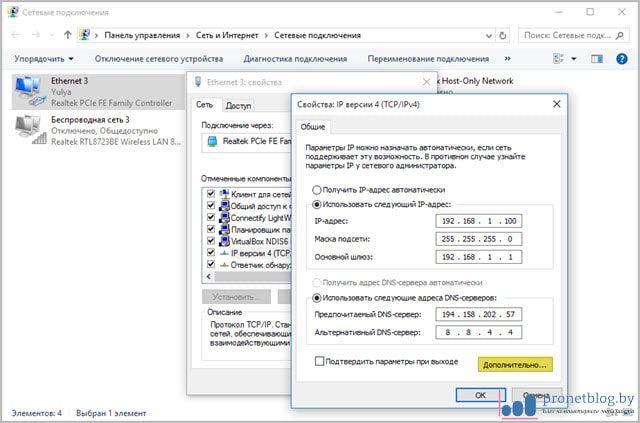The image size is (640, 423).
Task: Click the IP-адрес field
Action: click(x=478, y=221)
